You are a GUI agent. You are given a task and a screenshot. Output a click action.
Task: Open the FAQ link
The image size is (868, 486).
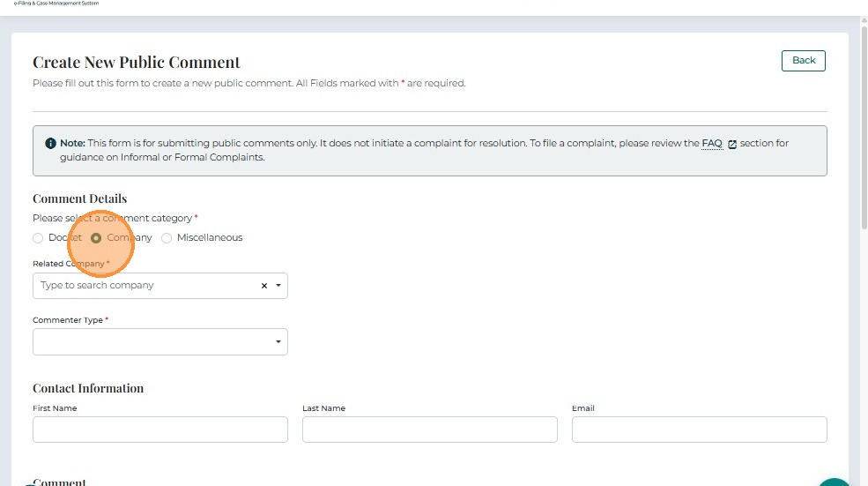point(711,144)
